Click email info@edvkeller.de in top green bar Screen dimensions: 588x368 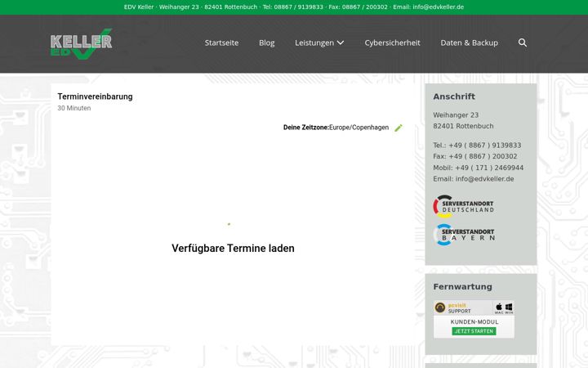point(438,7)
